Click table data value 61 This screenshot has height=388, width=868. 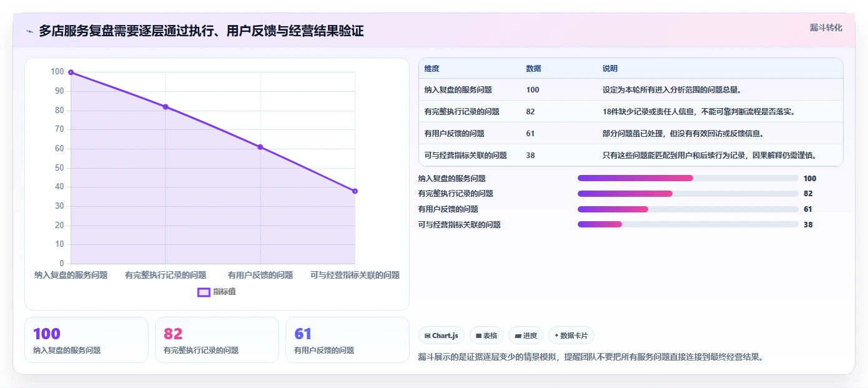pos(530,134)
